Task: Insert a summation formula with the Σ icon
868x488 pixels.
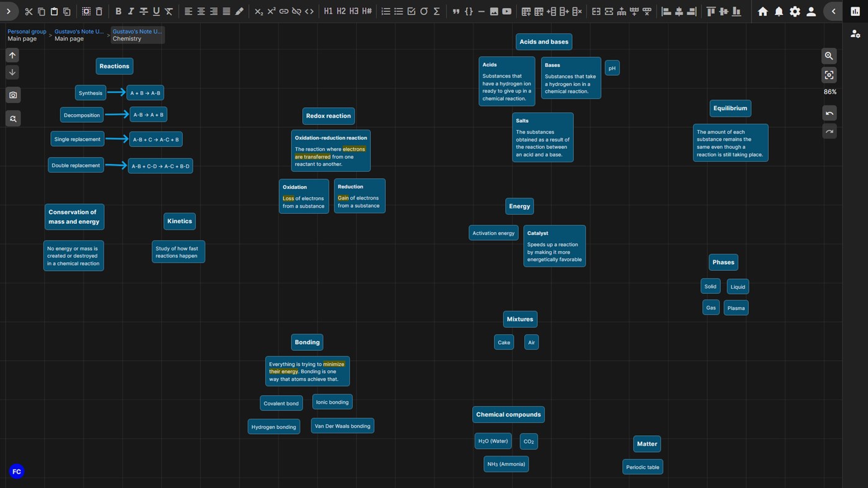Action: (x=436, y=11)
